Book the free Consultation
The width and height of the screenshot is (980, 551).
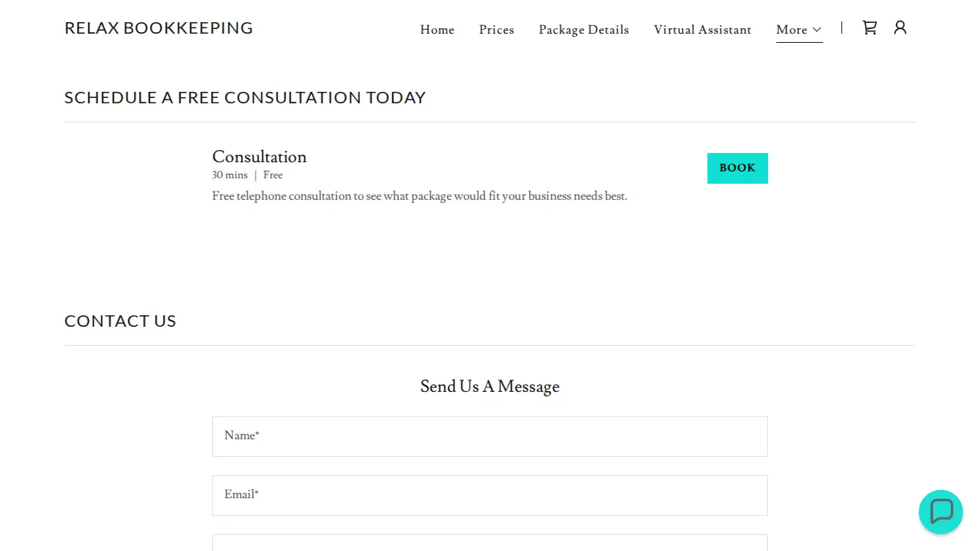[737, 168]
